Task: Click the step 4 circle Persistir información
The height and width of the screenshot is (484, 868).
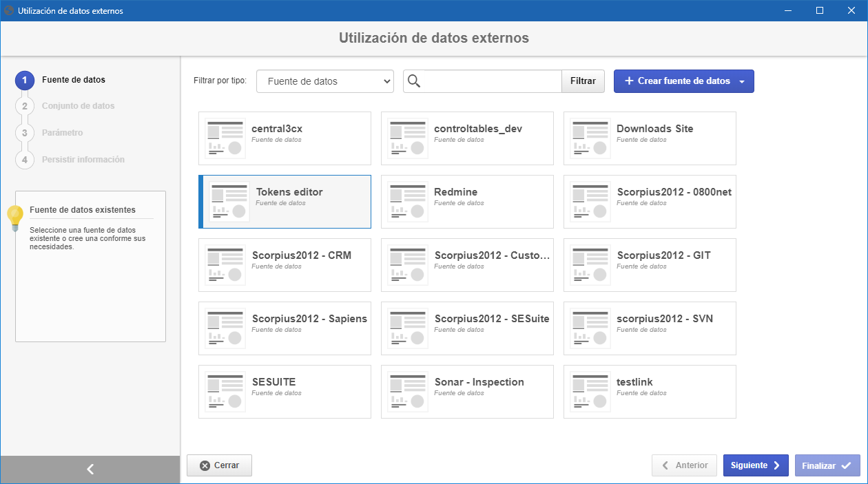Action: click(24, 160)
